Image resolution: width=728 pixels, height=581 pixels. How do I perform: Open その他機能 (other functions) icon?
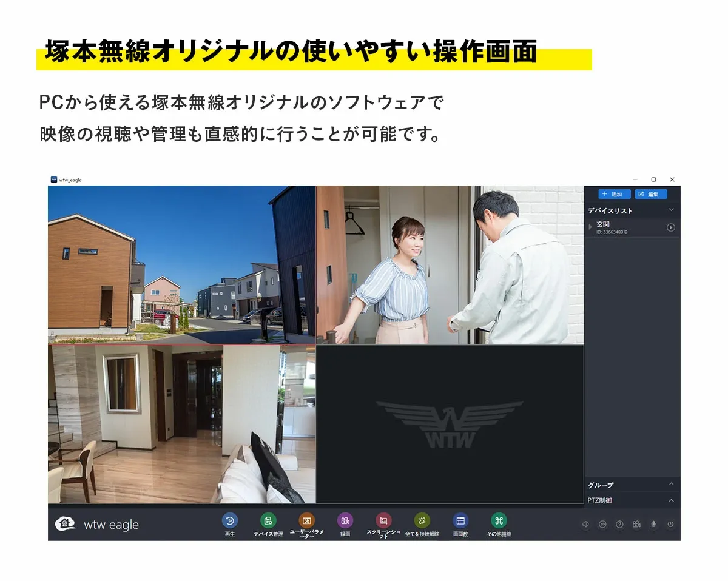pos(499,519)
